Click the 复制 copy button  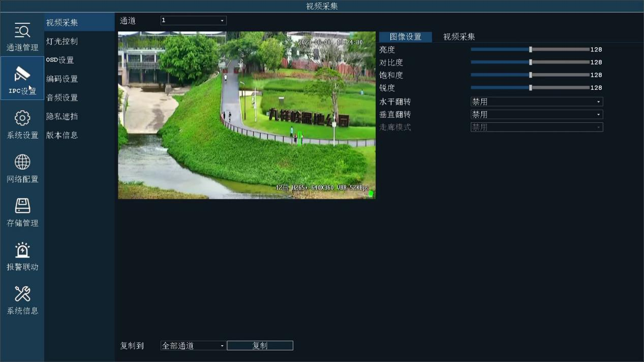tap(259, 345)
